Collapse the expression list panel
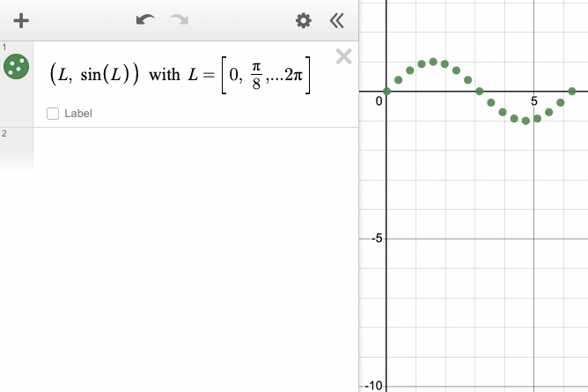The height and width of the screenshot is (392, 588). (x=336, y=21)
